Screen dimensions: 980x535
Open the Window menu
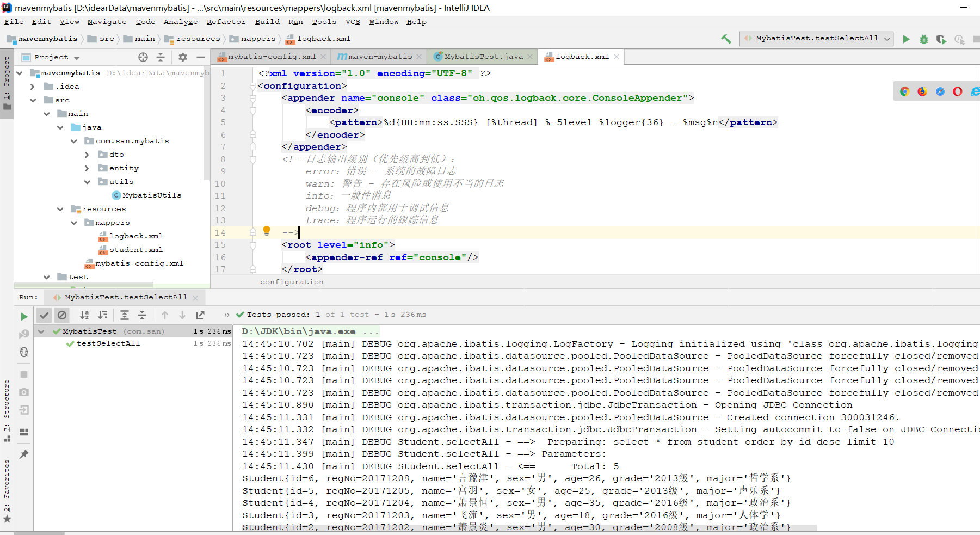click(x=384, y=22)
